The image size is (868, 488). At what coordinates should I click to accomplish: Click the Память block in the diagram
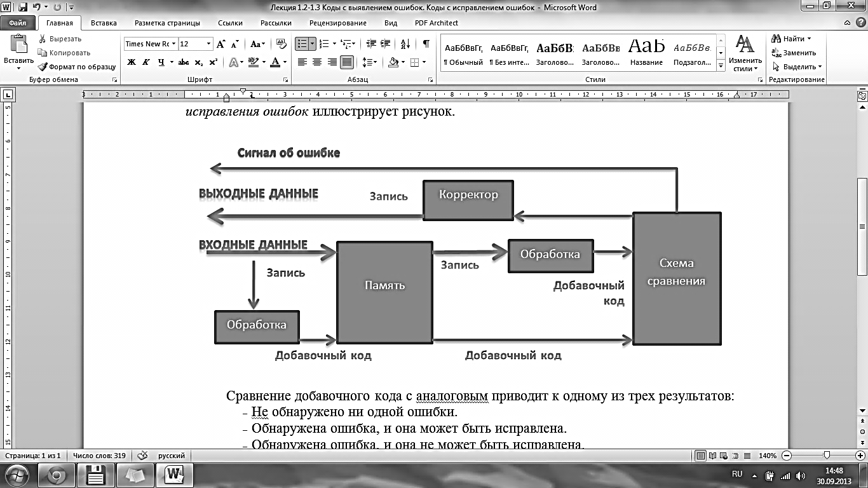tap(385, 292)
